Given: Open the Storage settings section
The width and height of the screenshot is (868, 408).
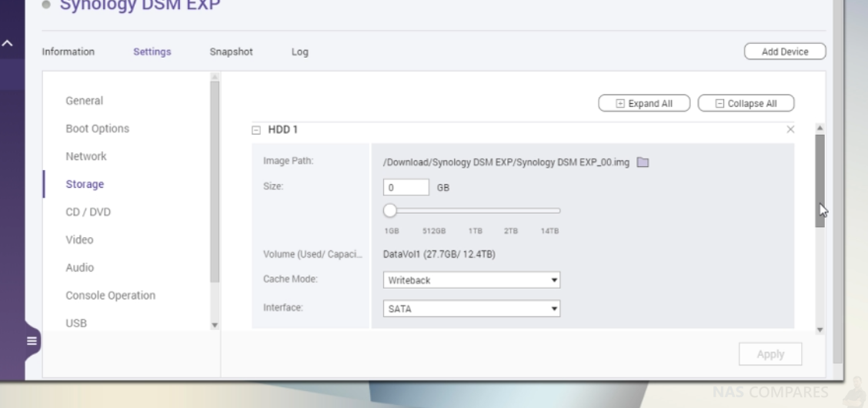Looking at the screenshot, I should 85,184.
